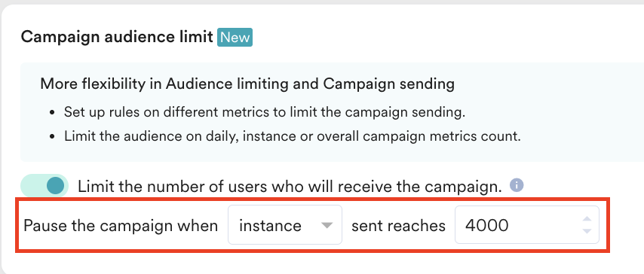Click the bullet point before Set up rules
644x274 pixels.
pos(52,112)
